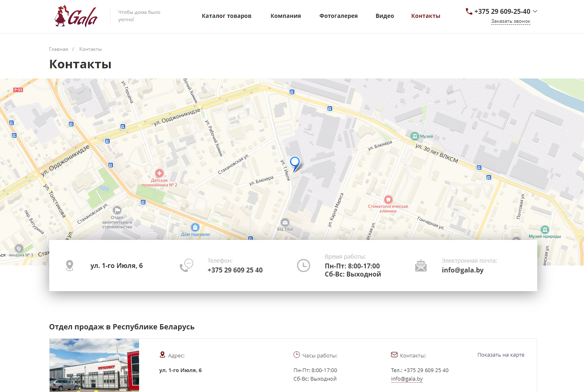Viewport: 584px width, 392px height.
Task: Click the phone handset icon in header
Action: pos(469,11)
